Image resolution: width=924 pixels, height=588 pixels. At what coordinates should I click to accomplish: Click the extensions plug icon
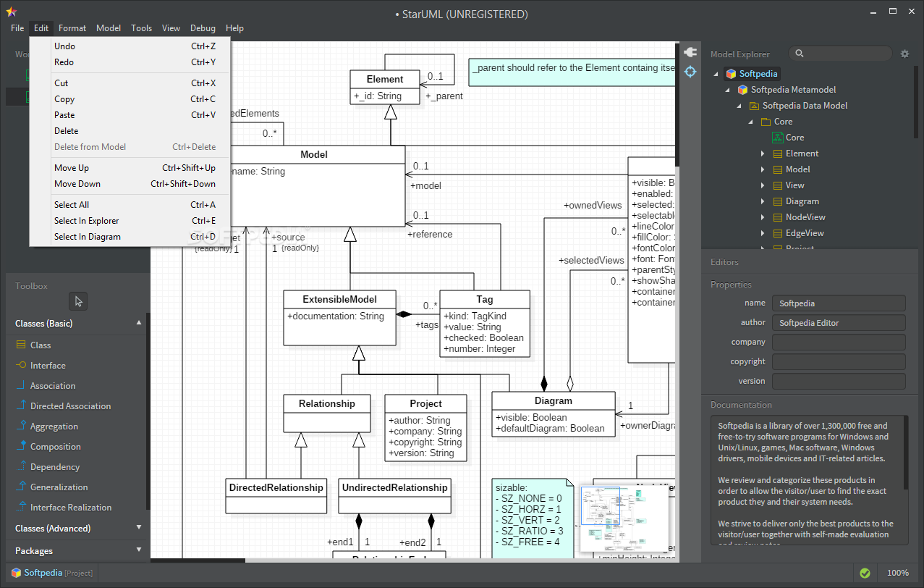[x=690, y=53]
